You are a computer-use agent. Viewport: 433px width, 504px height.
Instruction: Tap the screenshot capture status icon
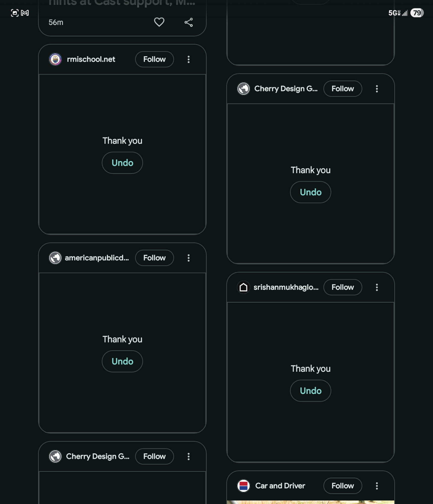pos(15,13)
